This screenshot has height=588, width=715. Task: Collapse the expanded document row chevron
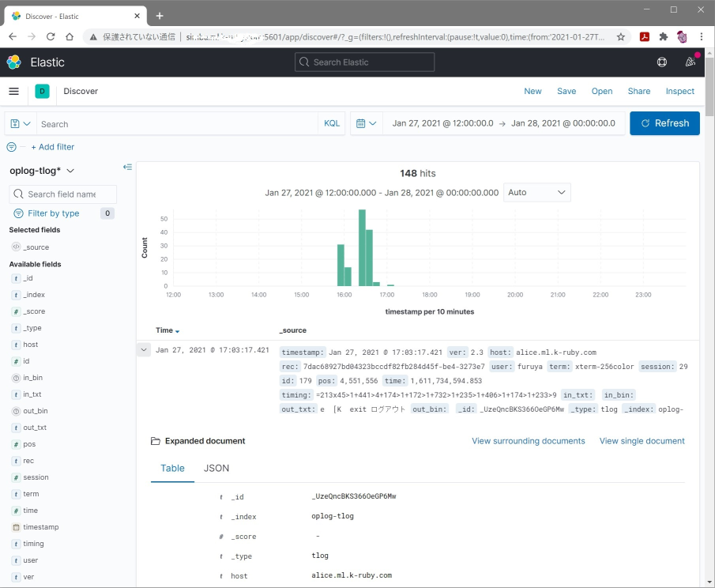[x=144, y=350]
